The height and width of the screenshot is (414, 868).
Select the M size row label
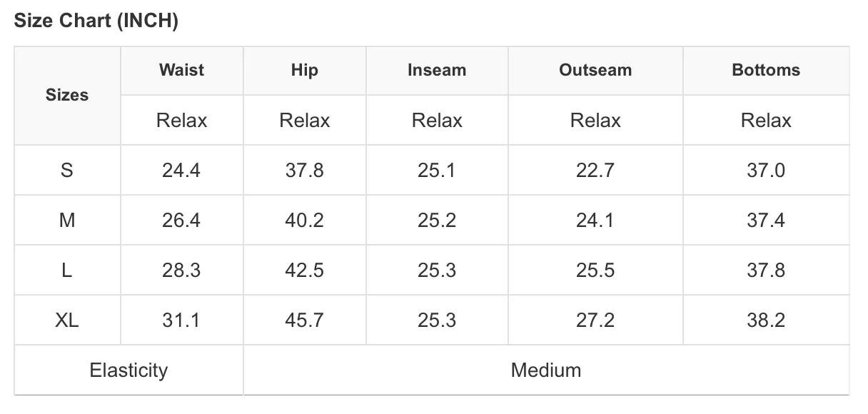[x=67, y=221]
